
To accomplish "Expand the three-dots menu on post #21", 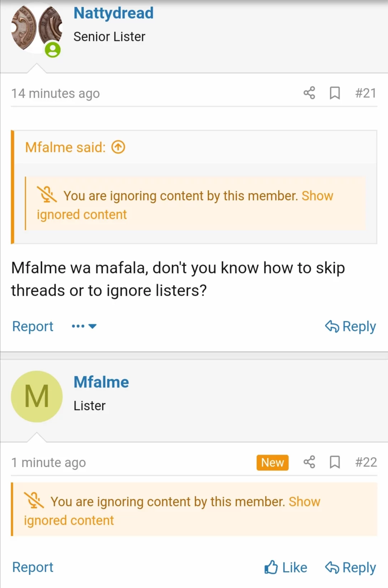I will tap(84, 326).
